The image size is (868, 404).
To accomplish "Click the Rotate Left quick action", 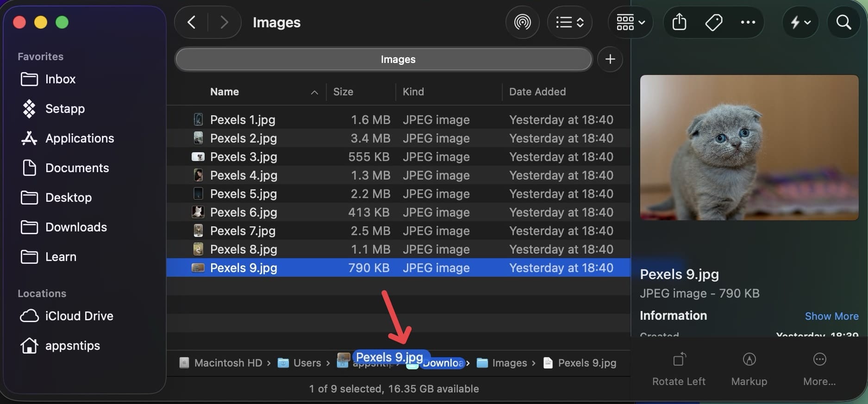I will [x=679, y=369].
